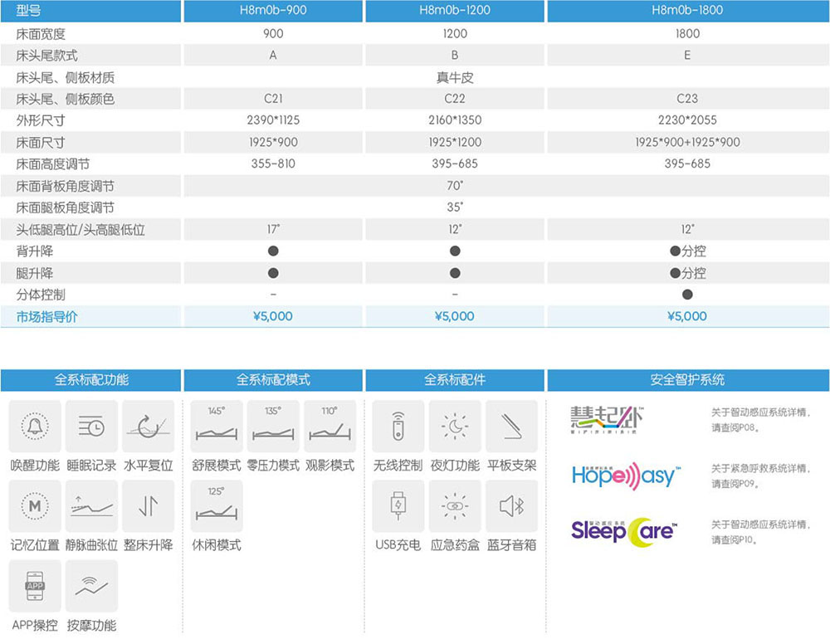Click the 腿升降 分控 cell

click(x=687, y=273)
